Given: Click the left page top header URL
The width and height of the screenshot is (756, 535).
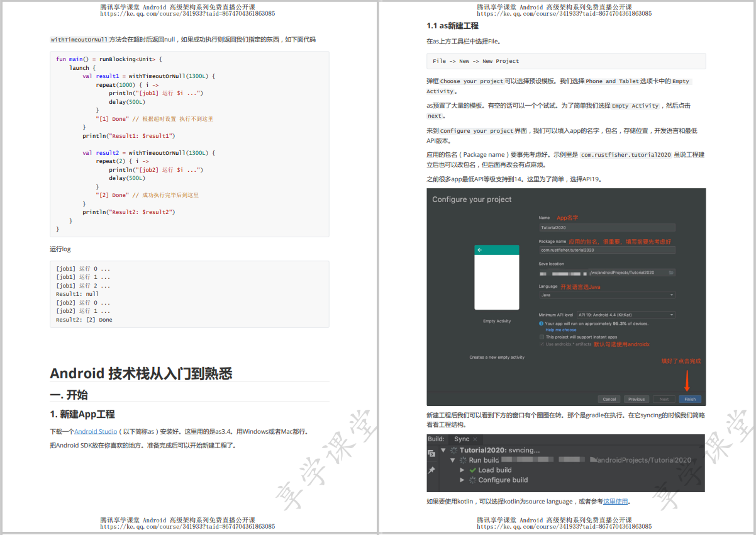Looking at the screenshot, I should [x=187, y=13].
